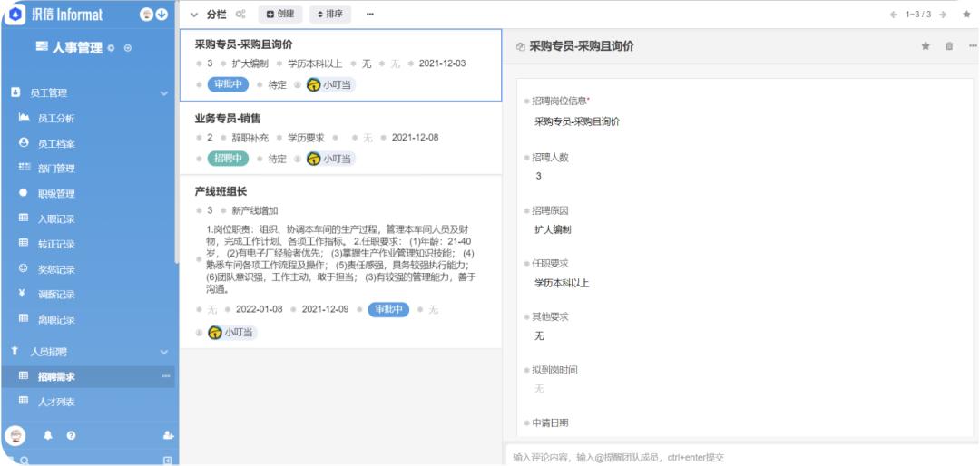Select the 业务专员-销售 card
The height and width of the screenshot is (466, 980).
click(x=340, y=138)
